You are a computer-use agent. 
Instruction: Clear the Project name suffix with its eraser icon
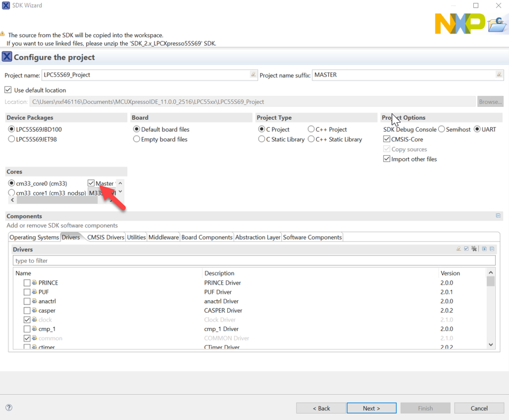[x=499, y=75]
